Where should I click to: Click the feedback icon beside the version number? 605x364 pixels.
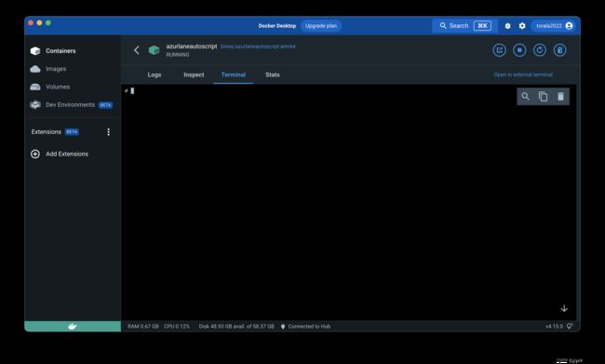tap(570, 327)
